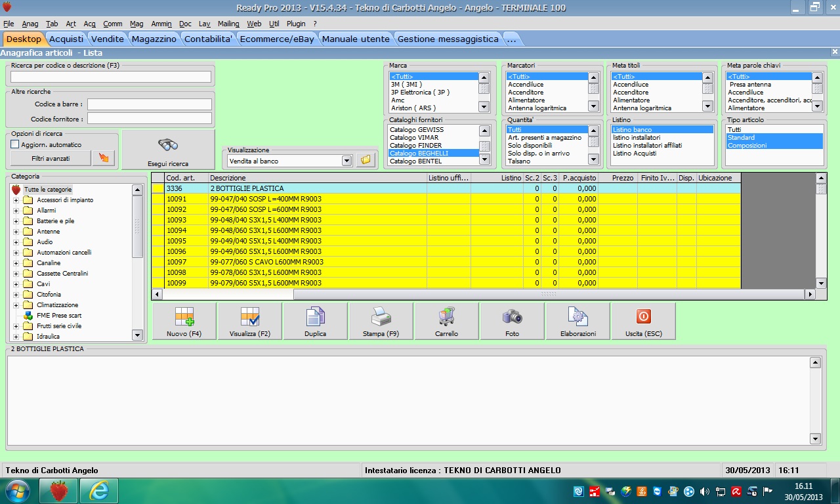The height and width of the screenshot is (504, 840).
Task: Select Composizioni in Tipo articolo list
Action: (774, 146)
